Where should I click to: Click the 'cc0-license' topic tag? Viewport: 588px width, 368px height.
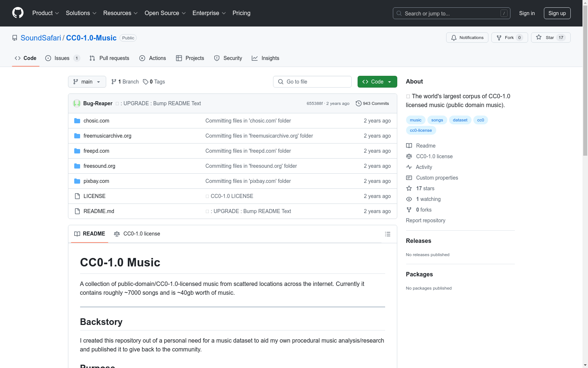click(421, 130)
